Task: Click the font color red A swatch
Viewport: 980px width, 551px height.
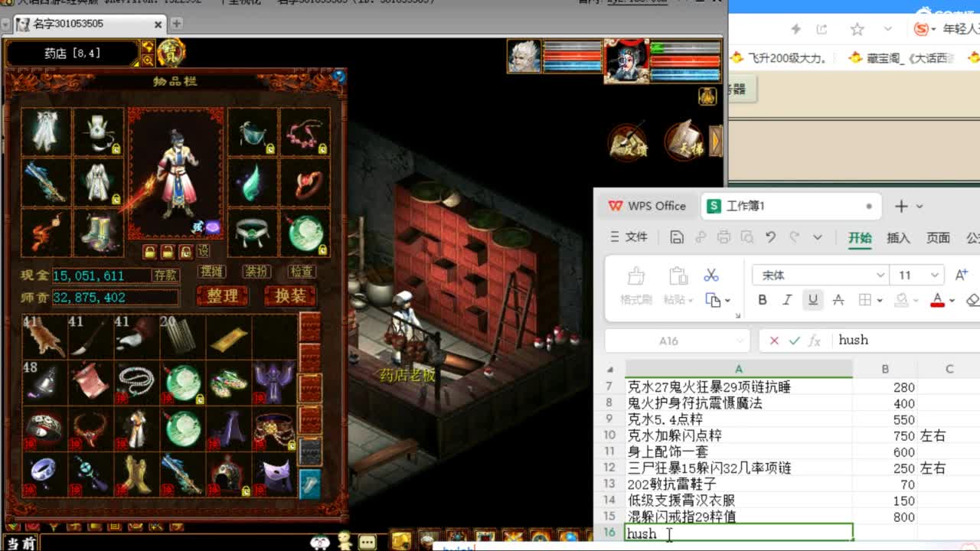Action: [x=937, y=300]
